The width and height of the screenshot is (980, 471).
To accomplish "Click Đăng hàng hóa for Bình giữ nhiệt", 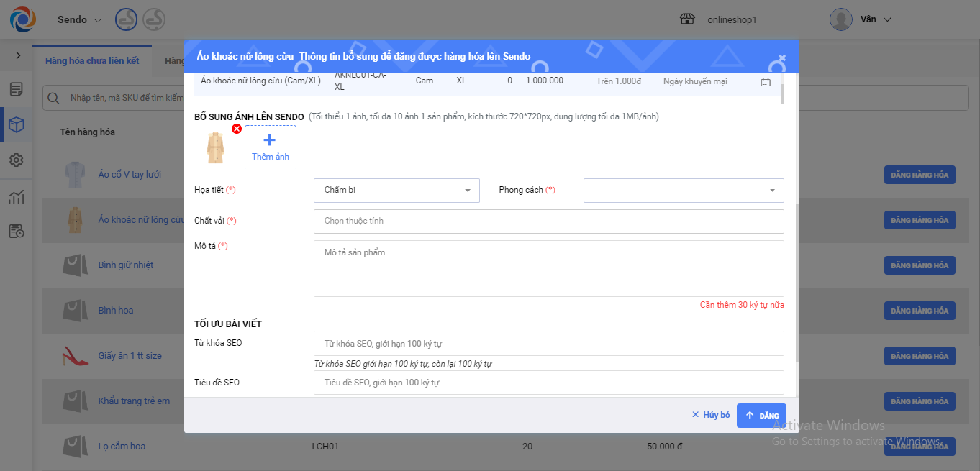I will pos(920,265).
